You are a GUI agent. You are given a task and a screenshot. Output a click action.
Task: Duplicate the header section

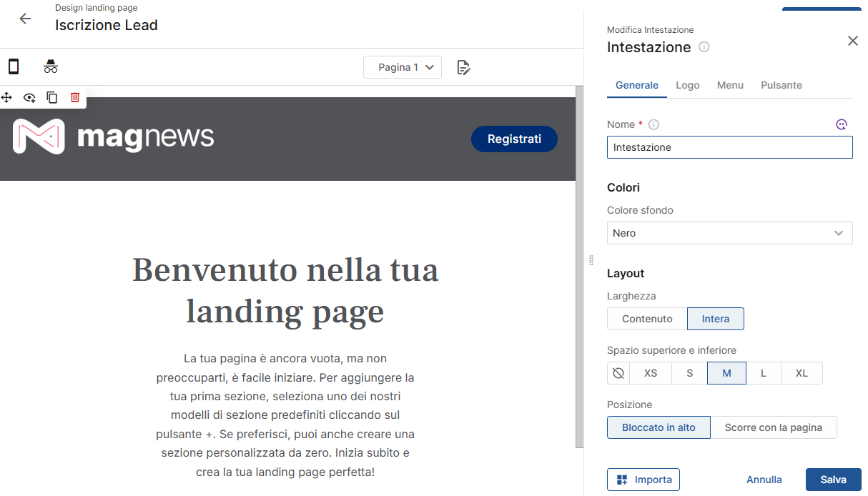[52, 97]
